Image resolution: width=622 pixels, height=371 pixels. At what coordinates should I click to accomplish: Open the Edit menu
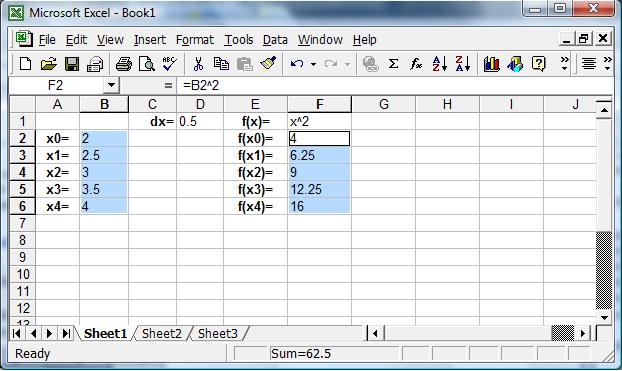pos(76,40)
